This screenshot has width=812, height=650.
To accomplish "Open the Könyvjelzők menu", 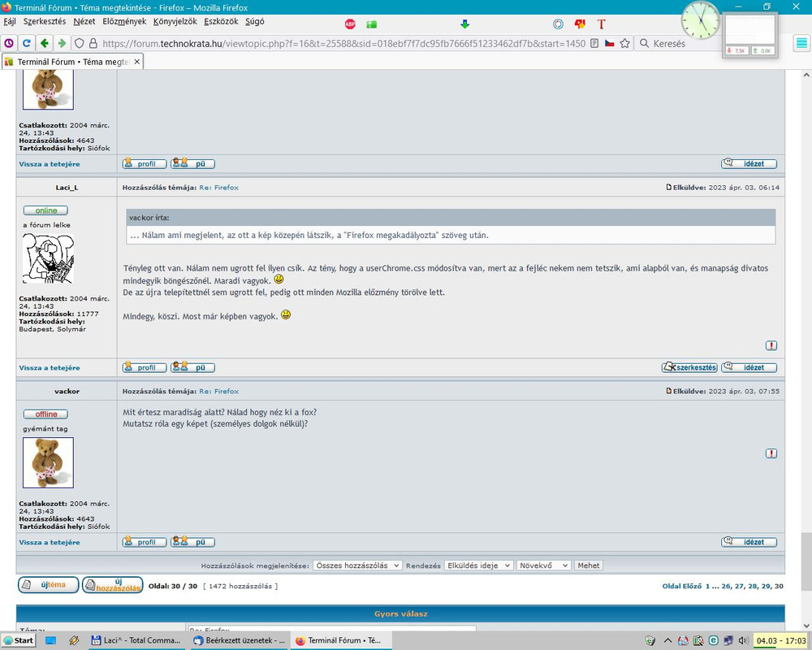I will point(175,21).
